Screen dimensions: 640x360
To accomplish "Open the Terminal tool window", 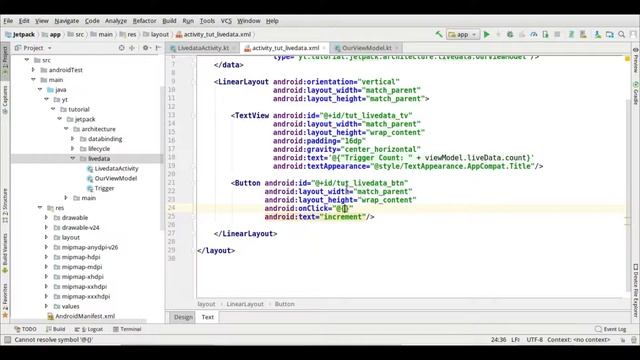I will [127, 329].
